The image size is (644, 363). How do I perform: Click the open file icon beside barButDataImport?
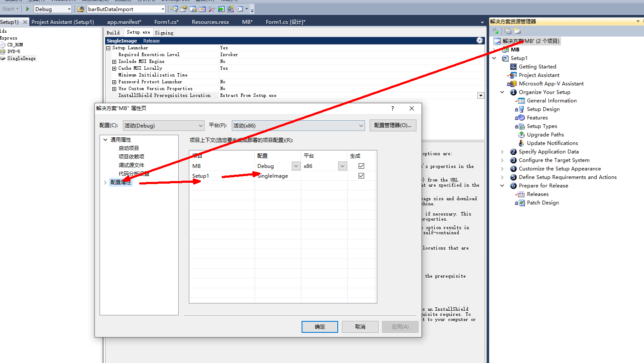pos(81,9)
